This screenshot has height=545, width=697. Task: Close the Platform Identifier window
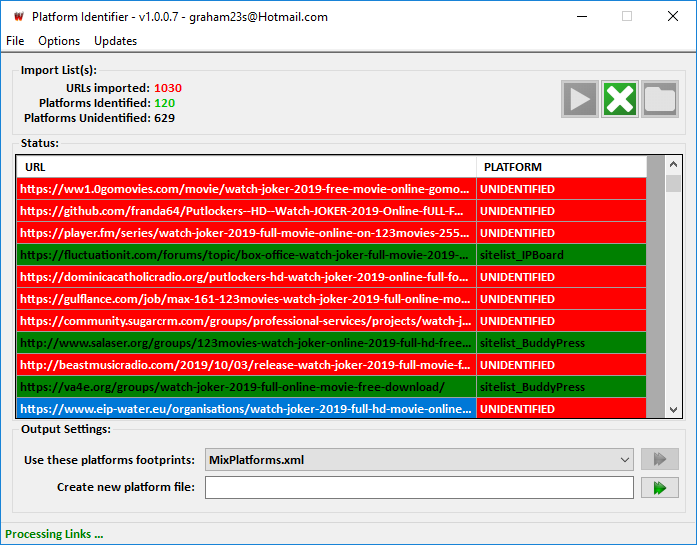673,16
